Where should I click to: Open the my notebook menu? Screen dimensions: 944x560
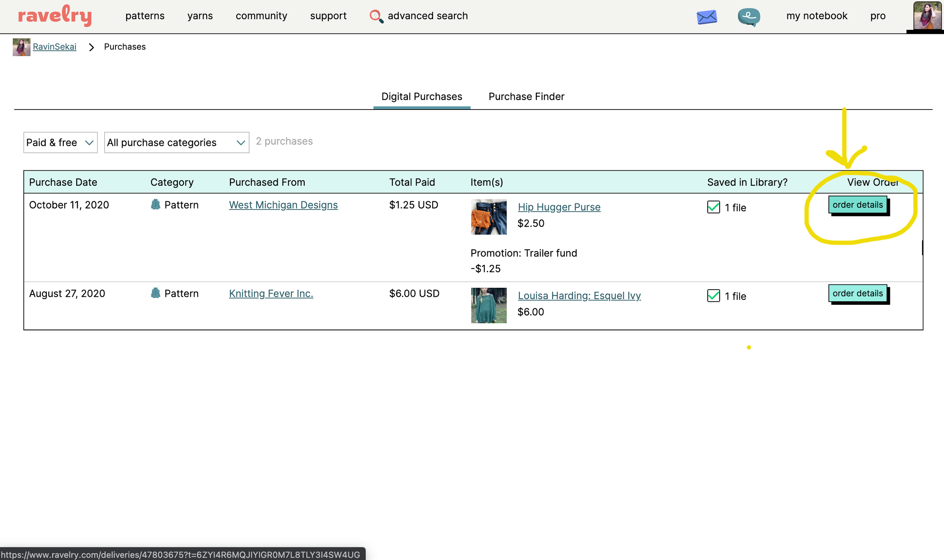pos(817,16)
